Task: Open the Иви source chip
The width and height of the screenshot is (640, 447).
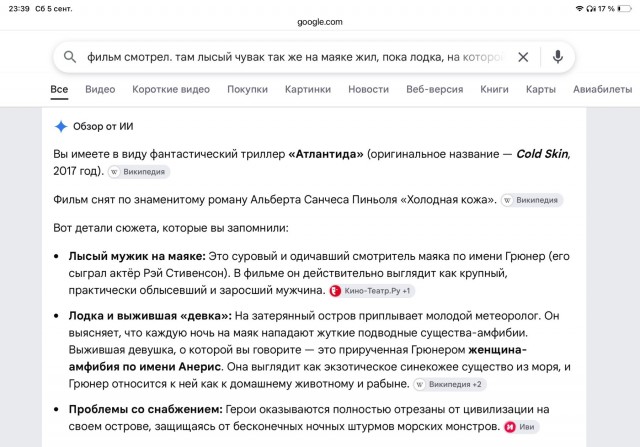Action: point(522,427)
